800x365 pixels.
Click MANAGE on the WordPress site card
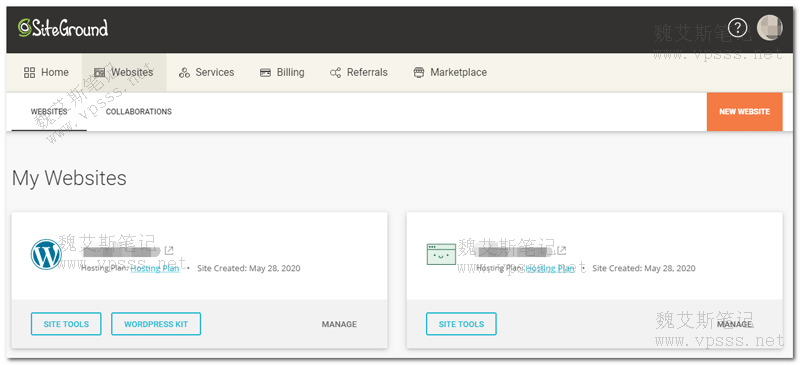point(339,324)
